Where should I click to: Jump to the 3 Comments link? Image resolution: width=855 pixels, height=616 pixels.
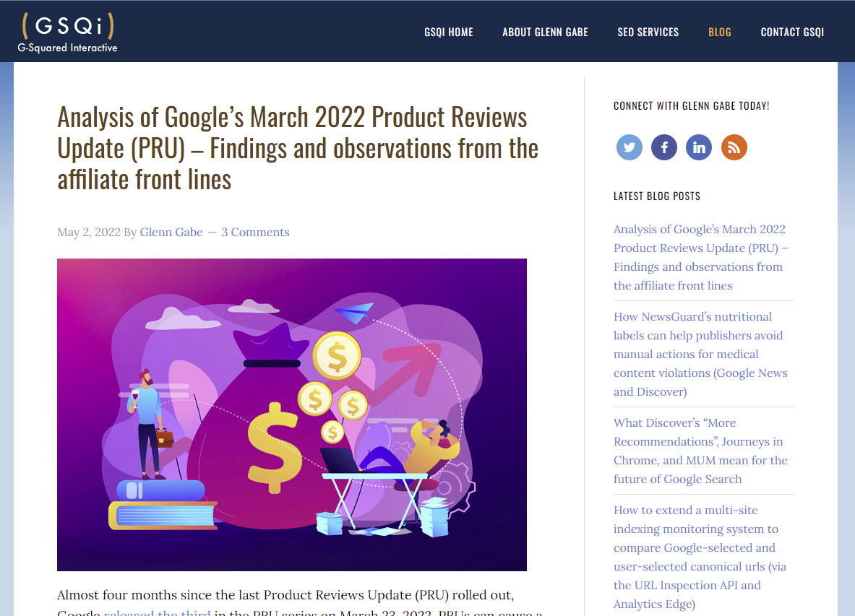[255, 232]
